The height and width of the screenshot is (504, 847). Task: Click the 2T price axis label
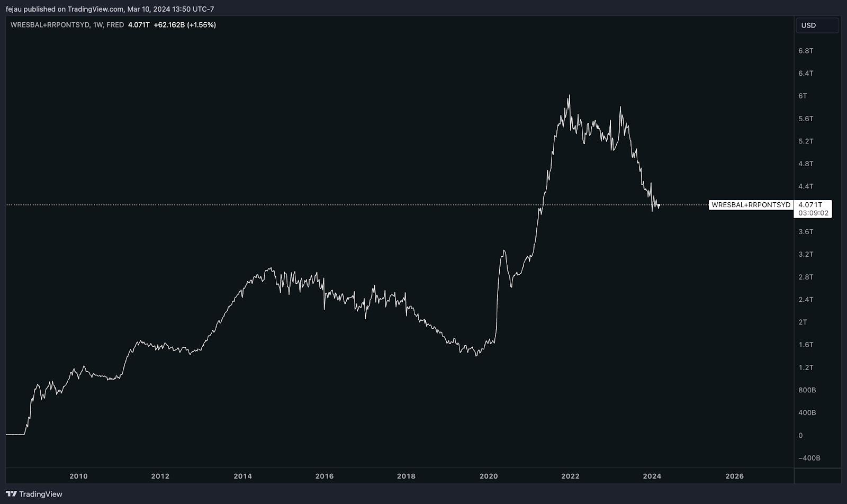pos(803,322)
